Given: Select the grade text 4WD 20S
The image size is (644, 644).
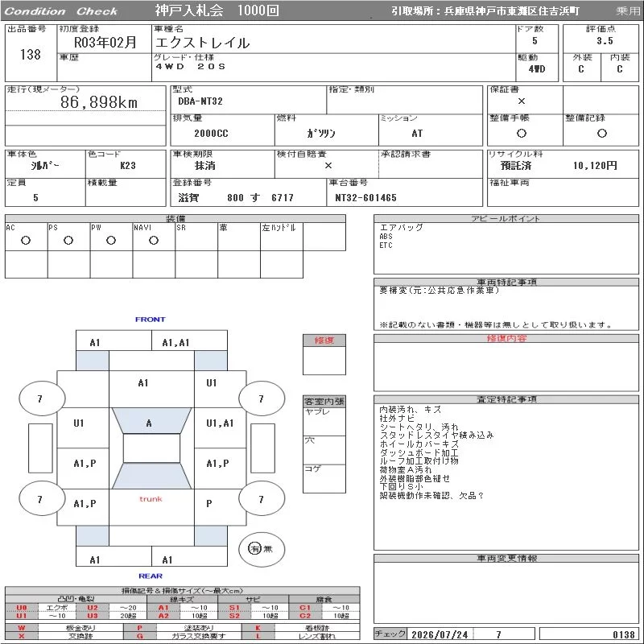Looking at the screenshot, I should coord(191,67).
